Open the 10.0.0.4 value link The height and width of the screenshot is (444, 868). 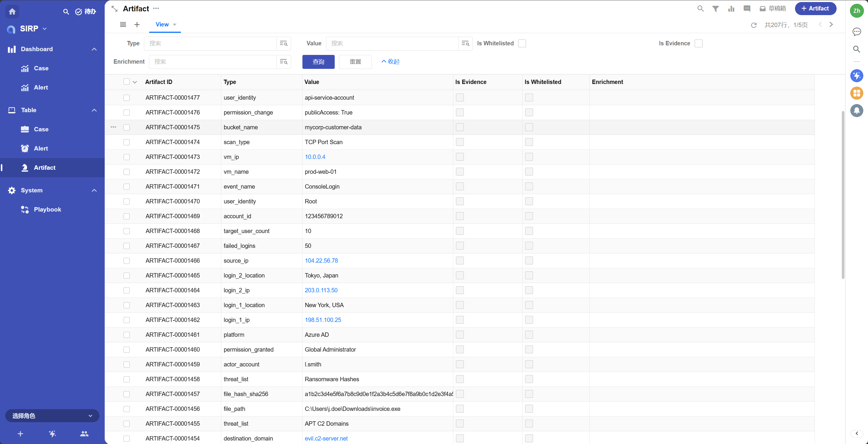315,157
